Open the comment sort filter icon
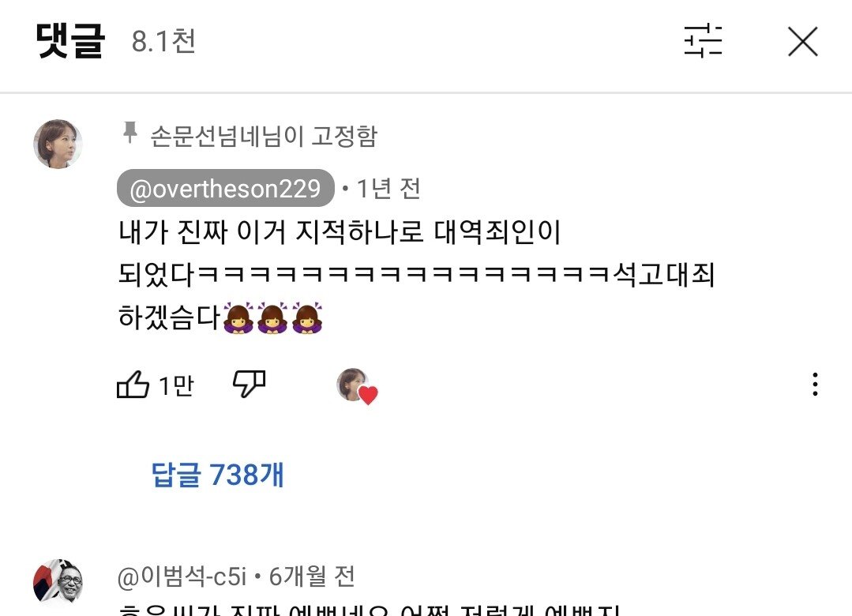The height and width of the screenshot is (616, 852). [703, 41]
